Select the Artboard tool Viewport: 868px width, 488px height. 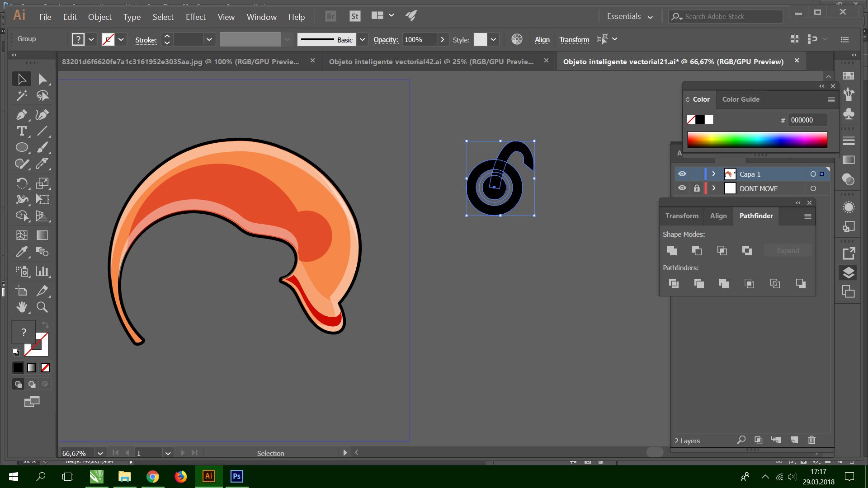point(21,291)
